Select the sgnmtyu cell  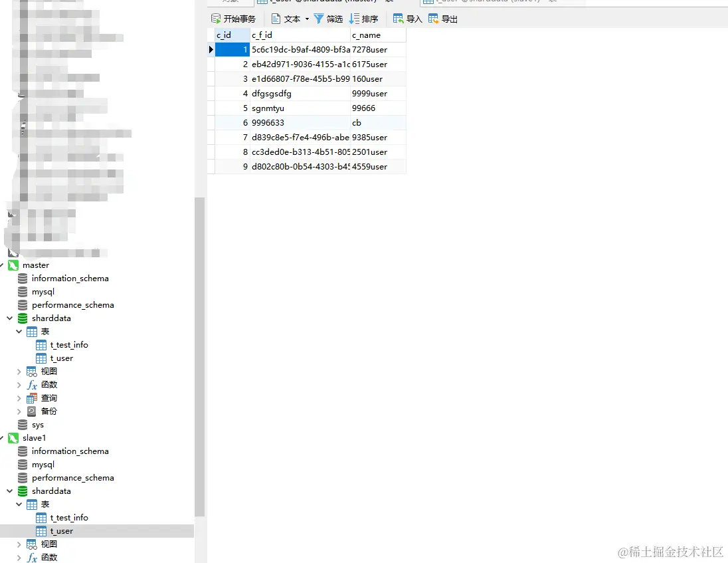coord(300,108)
